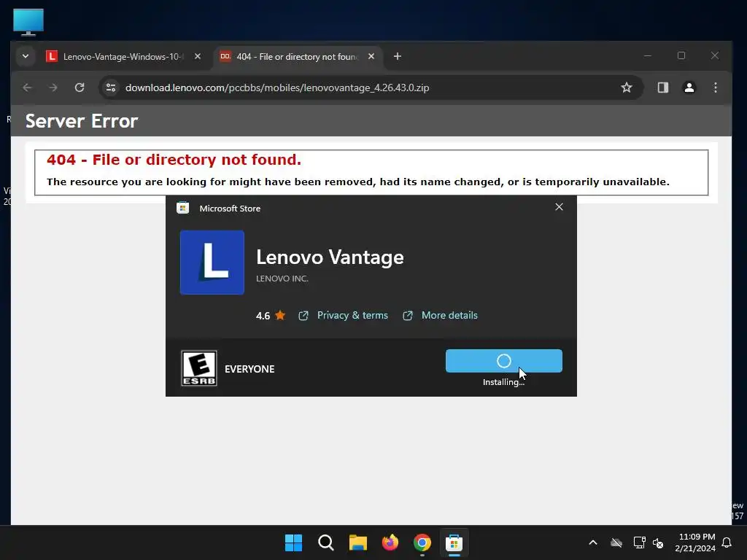Screen dimensions: 747x560
Task: Switch to Chrome in the taskbar
Action: [x=422, y=542]
